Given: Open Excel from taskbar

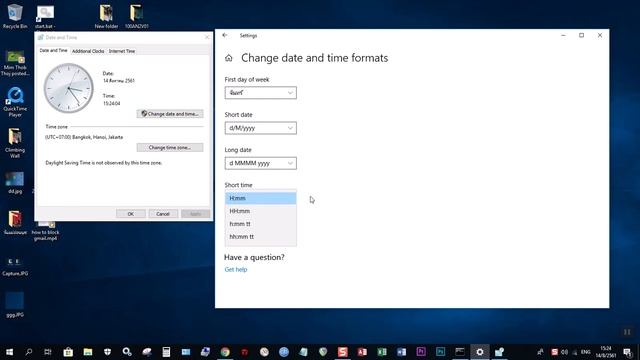Looking at the screenshot, I should pos(382,352).
